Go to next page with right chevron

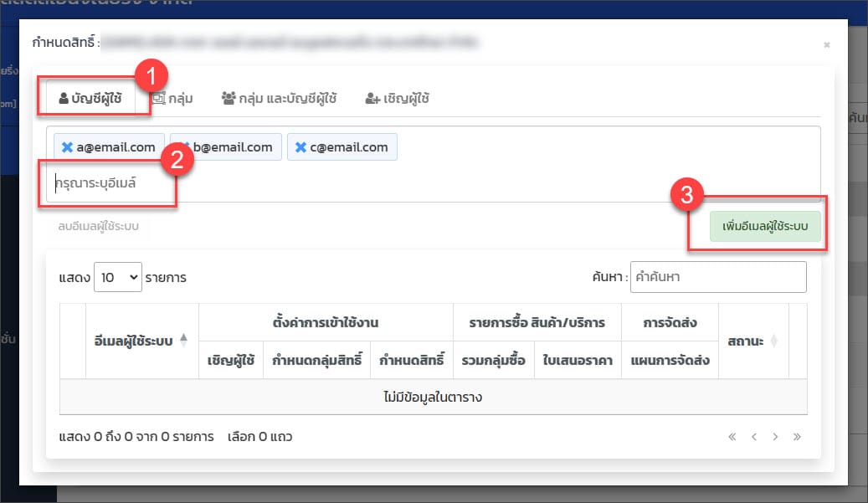click(x=776, y=437)
